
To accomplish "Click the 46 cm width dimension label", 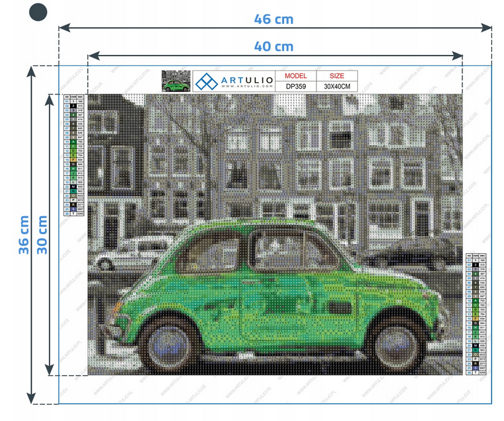I will (x=273, y=19).
